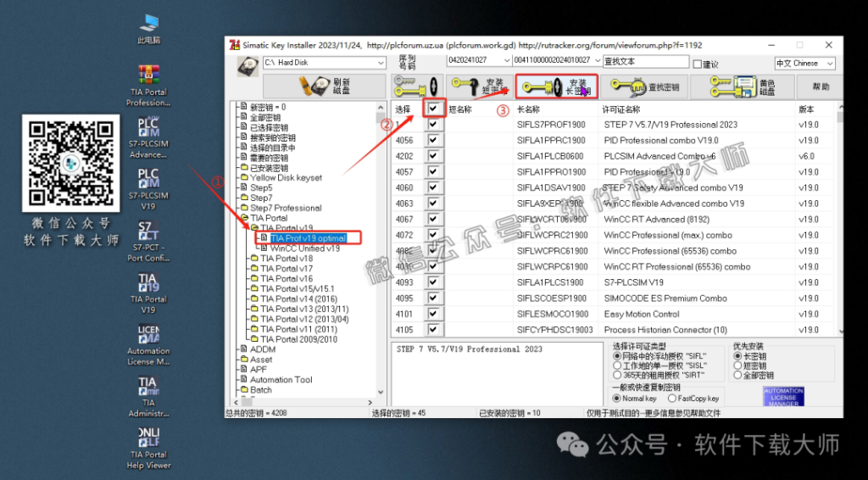Open the C:\ Hard Disk drive dropdown

point(381,63)
